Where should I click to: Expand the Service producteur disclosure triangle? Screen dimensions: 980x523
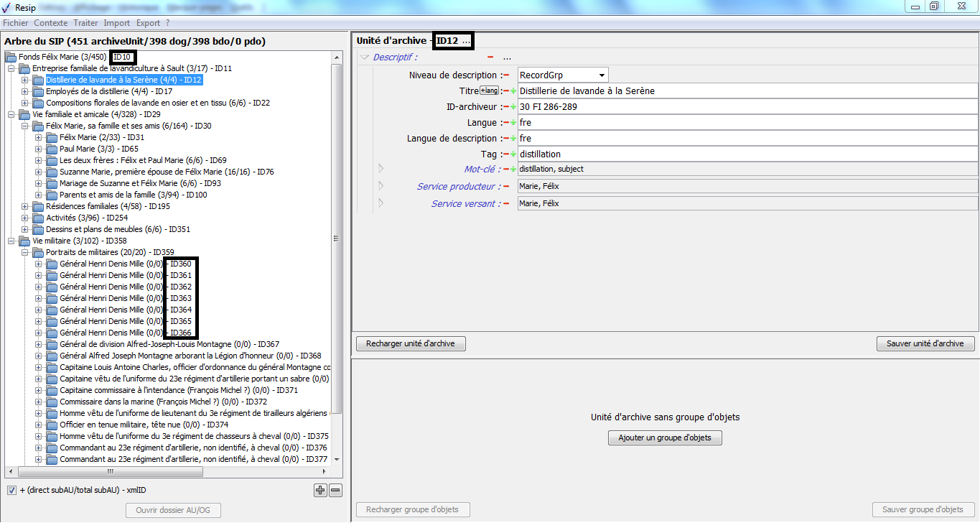[x=381, y=186]
